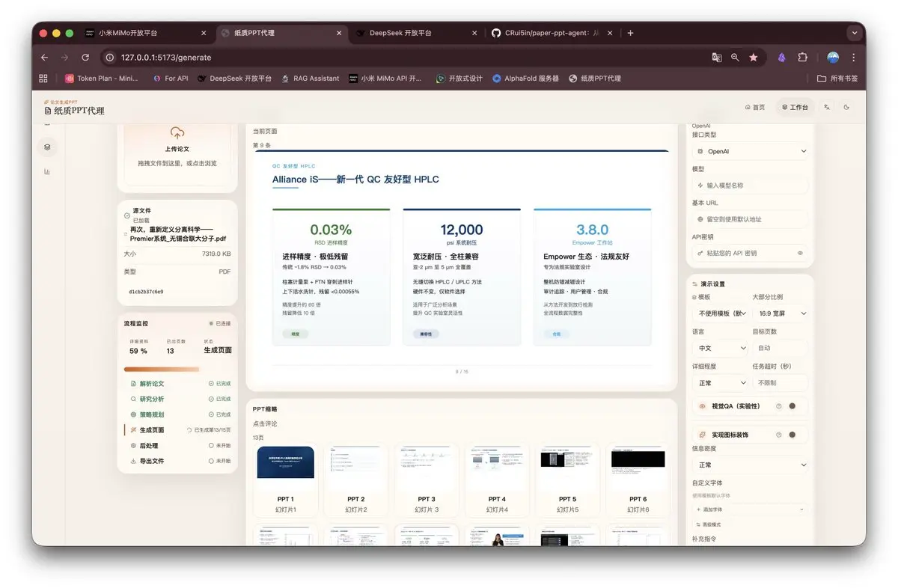Open the Chrome three-dot menu
This screenshot has height=588, width=898.
click(x=853, y=57)
